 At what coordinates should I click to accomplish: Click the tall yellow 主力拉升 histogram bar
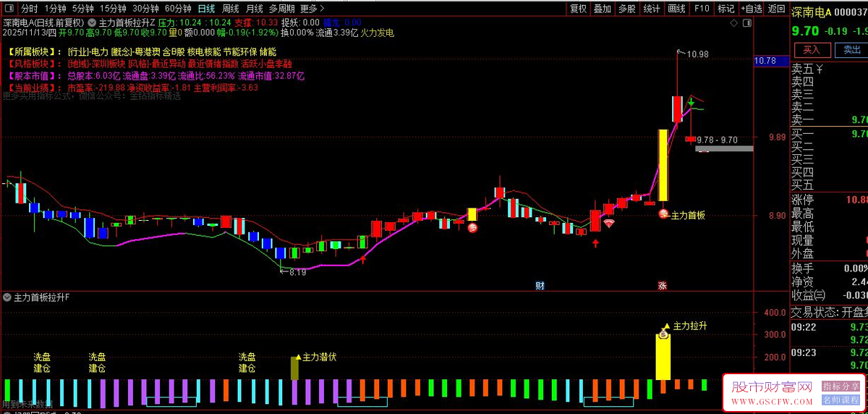click(x=663, y=355)
